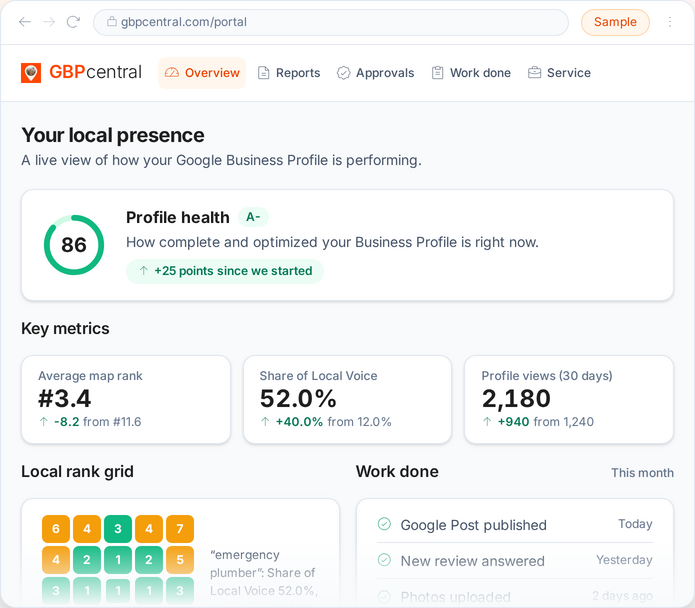The height and width of the screenshot is (608, 695).
Task: Open the Reports tab
Action: [x=289, y=73]
